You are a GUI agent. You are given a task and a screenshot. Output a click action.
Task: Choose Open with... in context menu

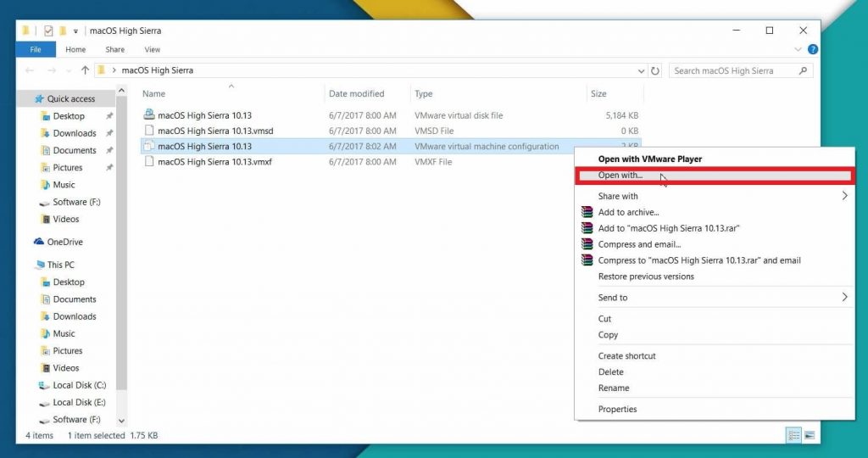(x=620, y=175)
